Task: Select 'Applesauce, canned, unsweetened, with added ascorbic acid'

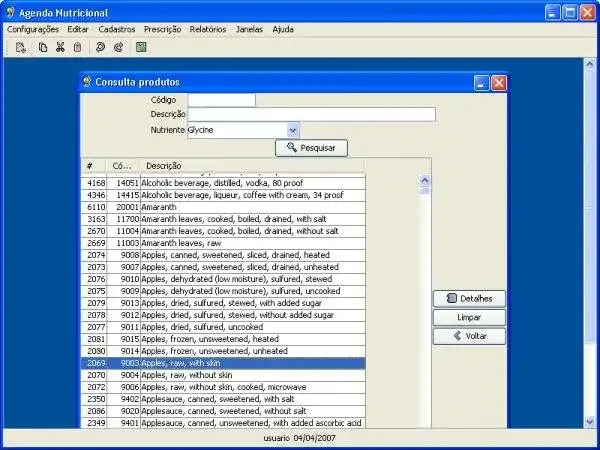Action: [x=223, y=423]
